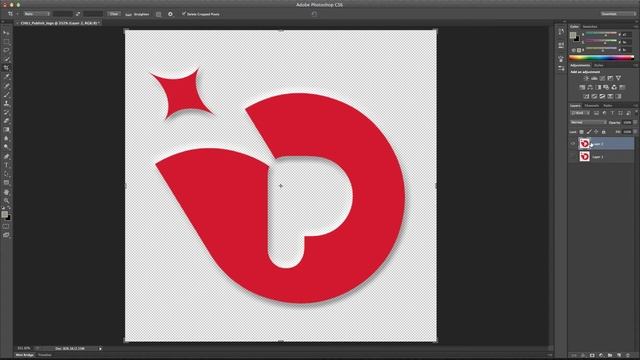Click the Layer 2 thumbnail
The width and height of the screenshot is (640, 360).
click(x=584, y=144)
